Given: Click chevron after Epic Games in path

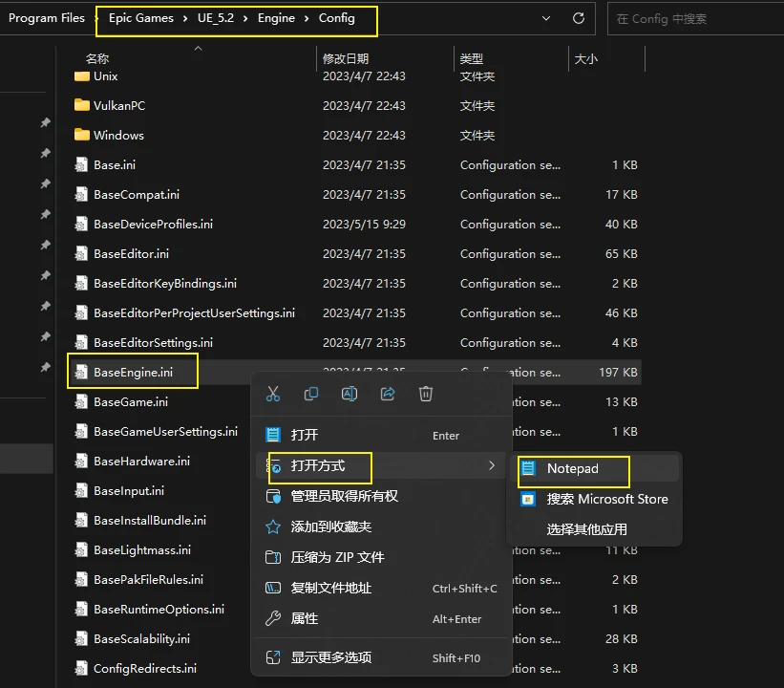Looking at the screenshot, I should 185,18.
